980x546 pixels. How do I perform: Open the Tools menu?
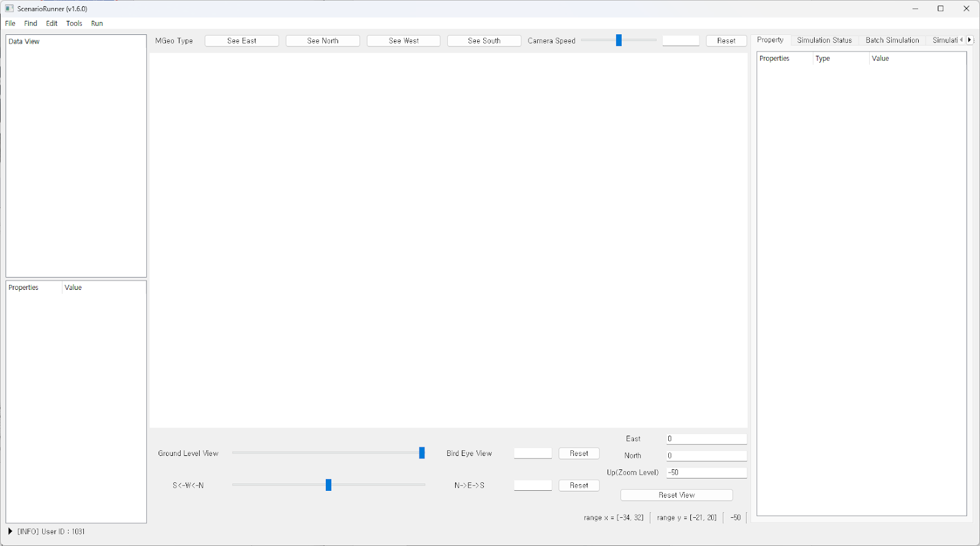pos(74,23)
